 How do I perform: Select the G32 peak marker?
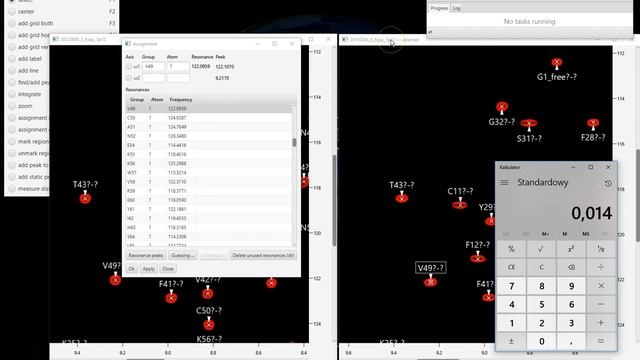click(502, 107)
